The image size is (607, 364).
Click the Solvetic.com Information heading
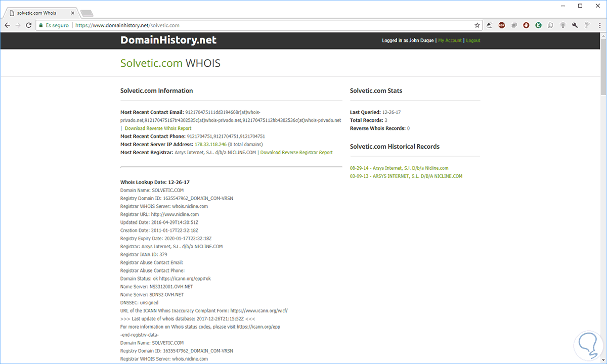tap(156, 91)
